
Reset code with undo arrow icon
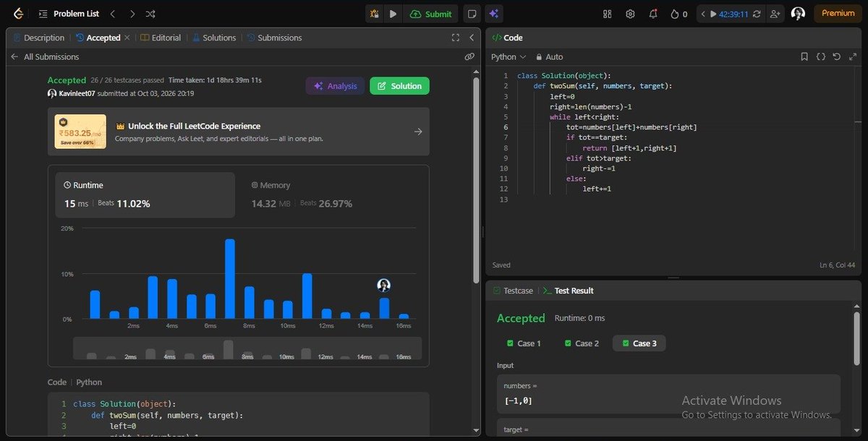tap(837, 56)
